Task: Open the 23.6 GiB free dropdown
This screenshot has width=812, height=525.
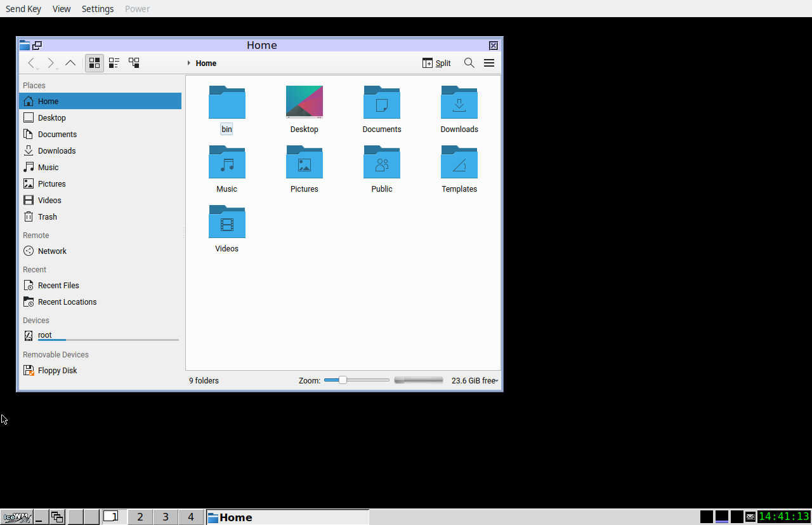Action: pyautogui.click(x=475, y=381)
